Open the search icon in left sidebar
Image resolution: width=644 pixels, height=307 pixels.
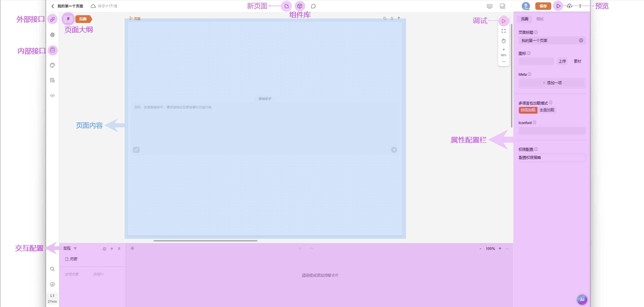pos(53,269)
